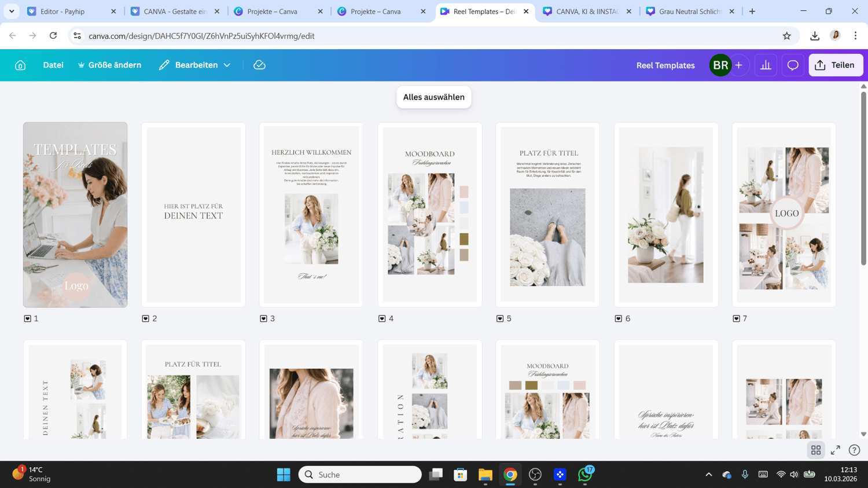Image resolution: width=868 pixels, height=488 pixels.
Task: Open the Windows Start menu
Action: [284, 475]
